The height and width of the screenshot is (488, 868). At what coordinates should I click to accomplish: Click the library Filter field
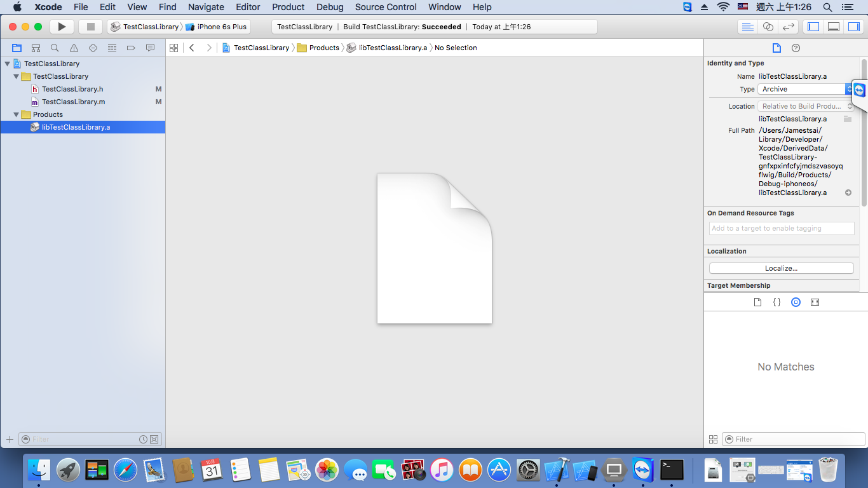(794, 439)
